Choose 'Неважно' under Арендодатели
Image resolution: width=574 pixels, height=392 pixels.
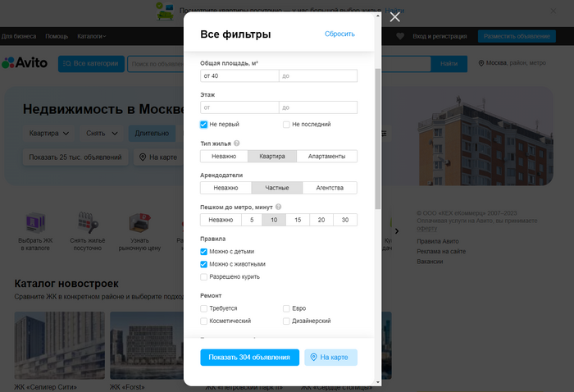tap(225, 188)
